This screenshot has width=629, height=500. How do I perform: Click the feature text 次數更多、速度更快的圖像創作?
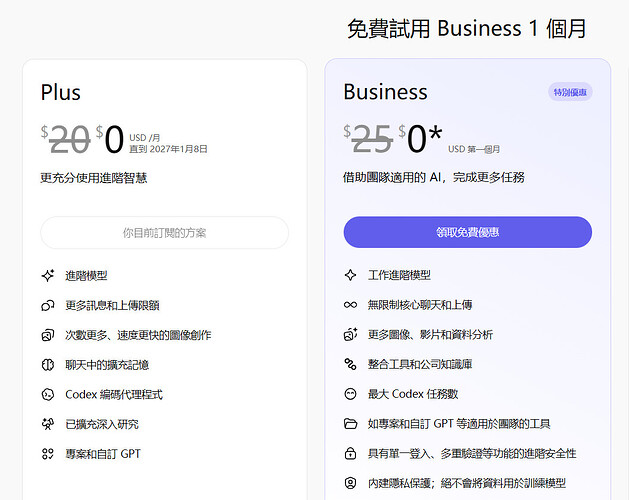pos(138,335)
